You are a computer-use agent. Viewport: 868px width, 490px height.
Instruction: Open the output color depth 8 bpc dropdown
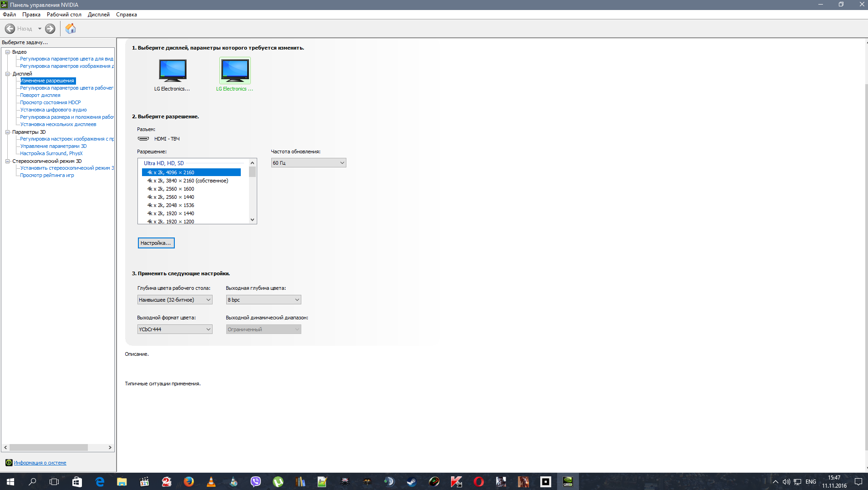point(263,300)
